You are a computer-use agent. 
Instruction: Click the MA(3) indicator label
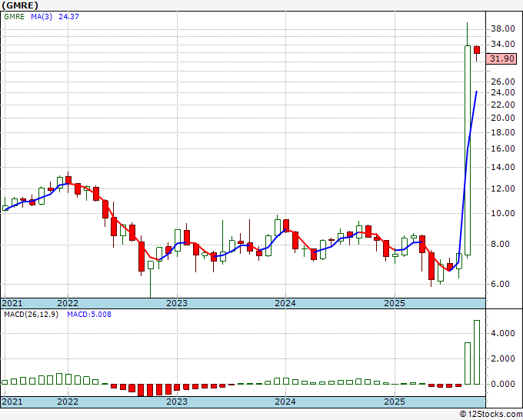coord(42,16)
